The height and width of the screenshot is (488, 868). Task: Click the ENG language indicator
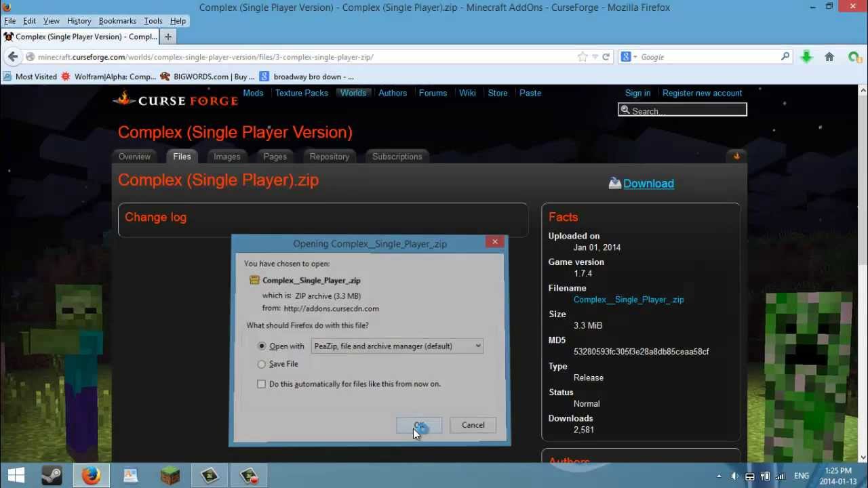coord(802,476)
